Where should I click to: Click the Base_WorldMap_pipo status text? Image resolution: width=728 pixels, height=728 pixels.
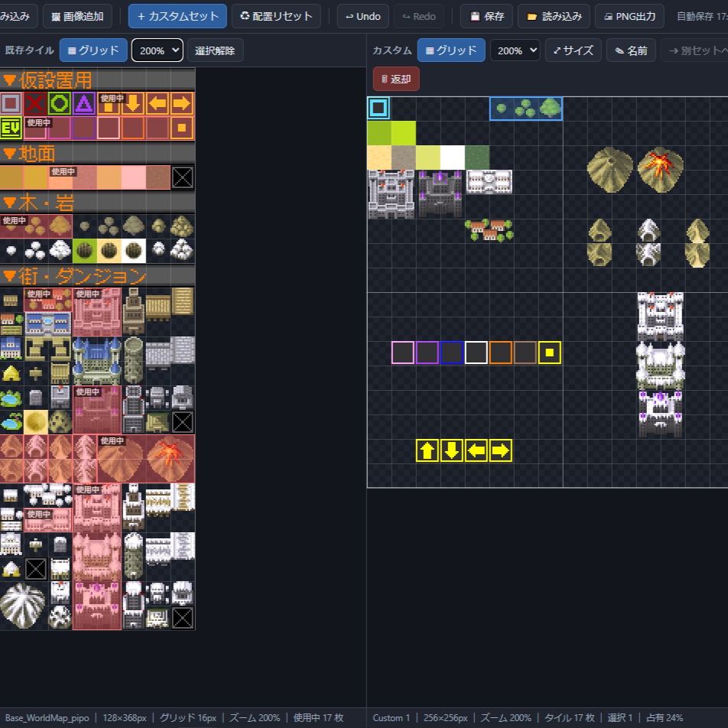pos(46,718)
